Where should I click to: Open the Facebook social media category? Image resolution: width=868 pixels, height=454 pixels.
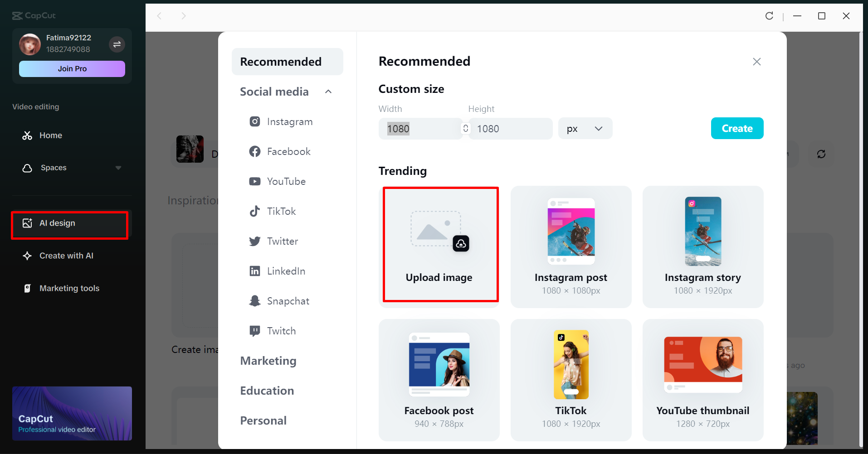(x=255, y=151)
